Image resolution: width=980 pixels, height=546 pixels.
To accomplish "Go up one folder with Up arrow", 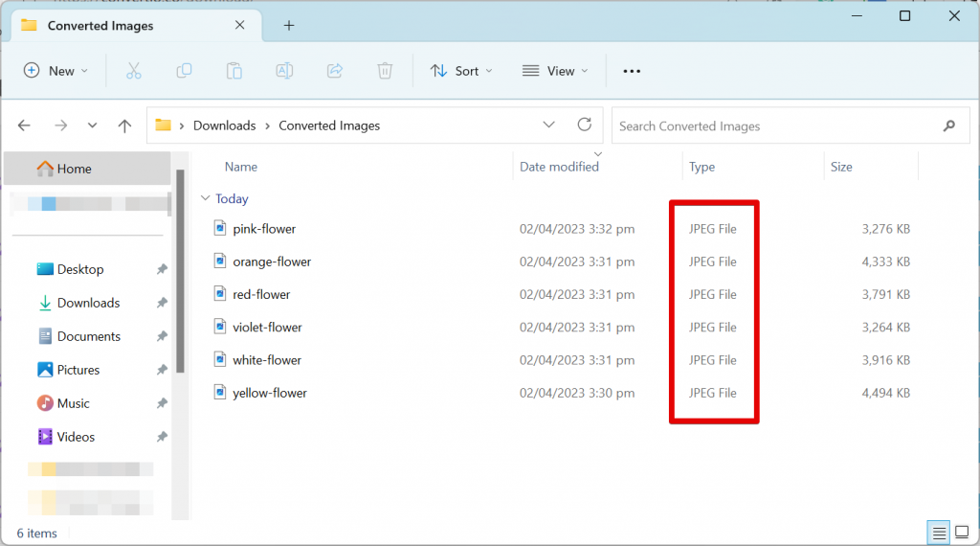I will click(x=124, y=125).
